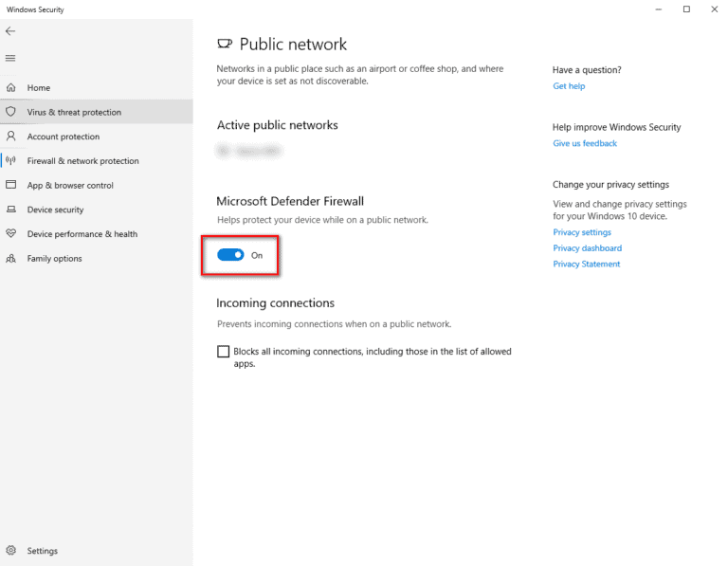Check Blocks all incoming connections box

coord(224,352)
